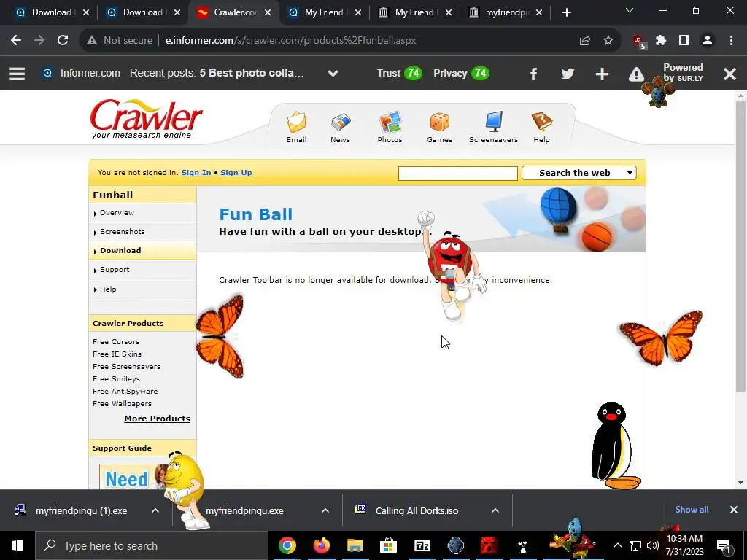
Task: Click the Search the web button
Action: tap(575, 173)
